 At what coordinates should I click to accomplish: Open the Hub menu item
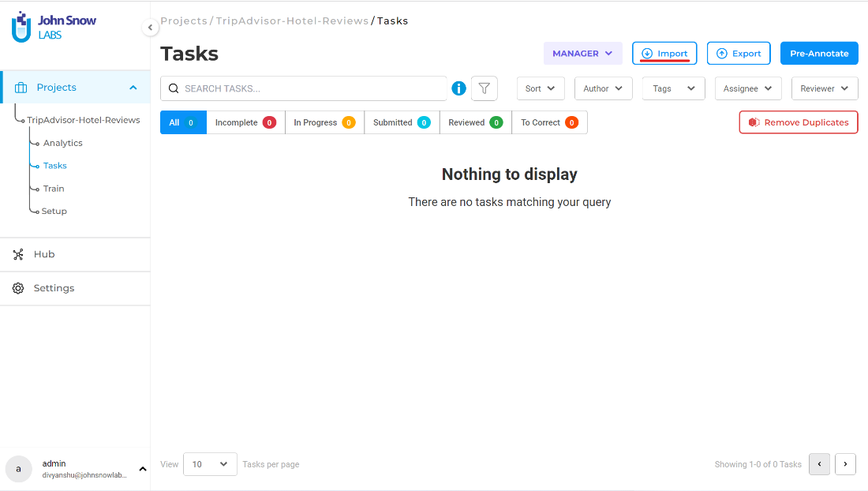[75, 254]
